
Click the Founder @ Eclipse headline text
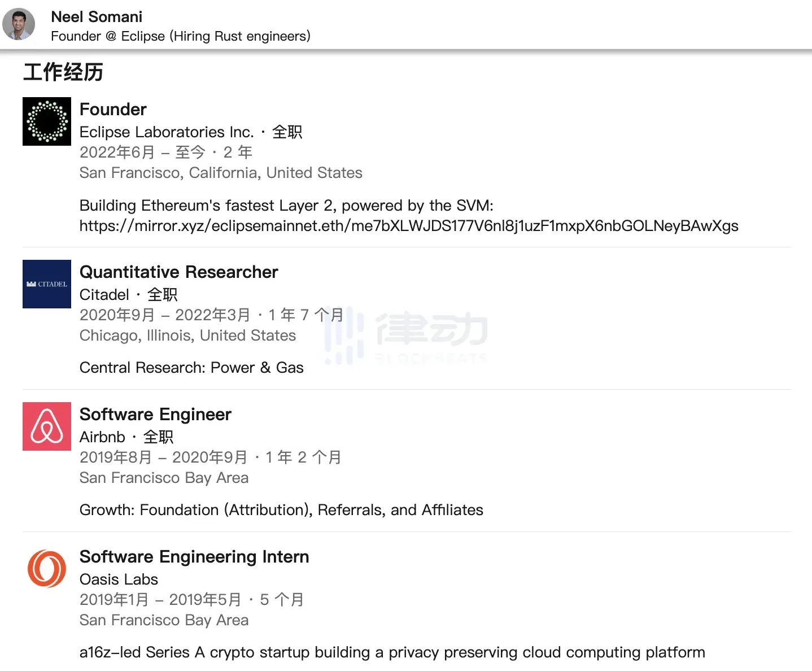tap(181, 36)
